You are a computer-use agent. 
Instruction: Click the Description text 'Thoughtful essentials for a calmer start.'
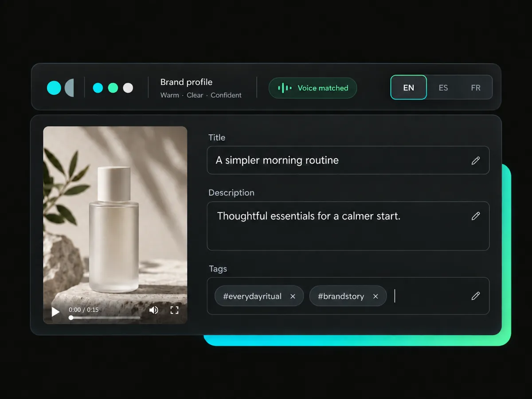309,216
